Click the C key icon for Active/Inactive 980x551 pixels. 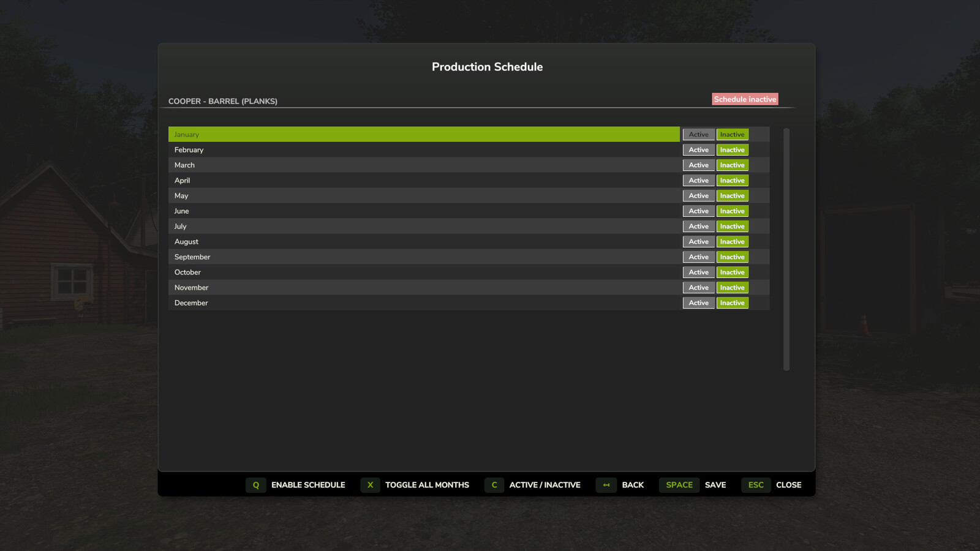(x=494, y=485)
